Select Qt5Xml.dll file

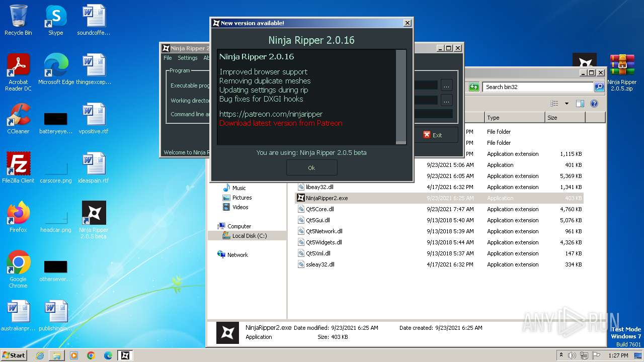318,253
